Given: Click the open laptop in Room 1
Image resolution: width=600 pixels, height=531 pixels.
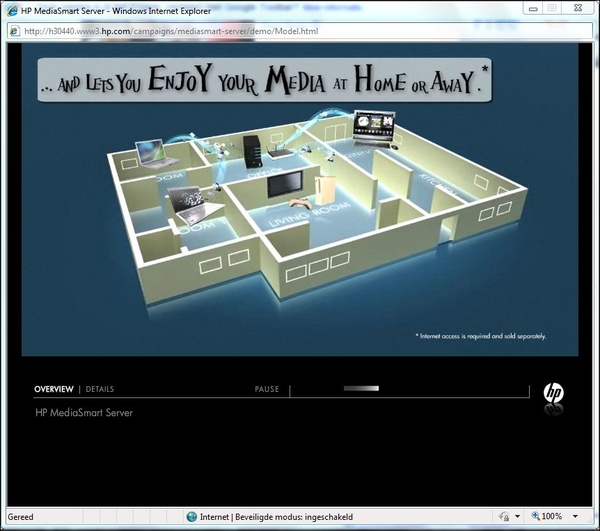Looking at the screenshot, I should 193,205.
